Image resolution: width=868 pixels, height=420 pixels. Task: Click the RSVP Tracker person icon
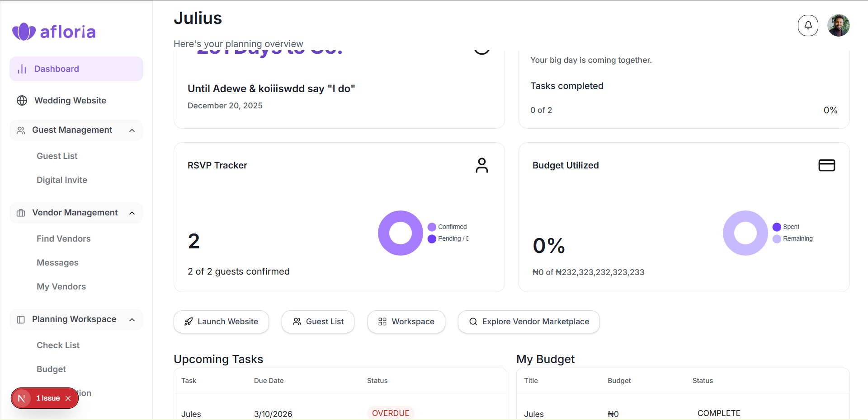[x=482, y=165]
